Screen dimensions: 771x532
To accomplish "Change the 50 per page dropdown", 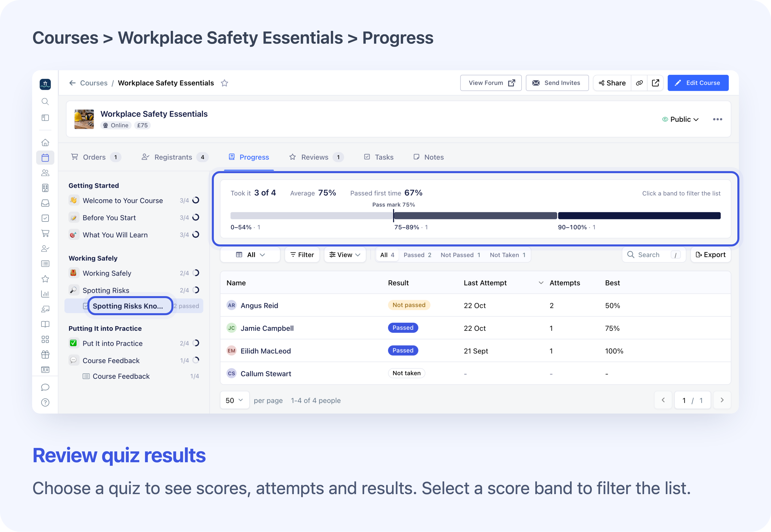I will coord(234,400).
